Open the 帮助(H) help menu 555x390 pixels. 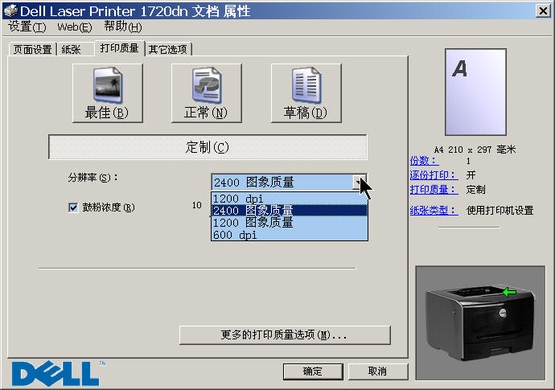pos(123,27)
